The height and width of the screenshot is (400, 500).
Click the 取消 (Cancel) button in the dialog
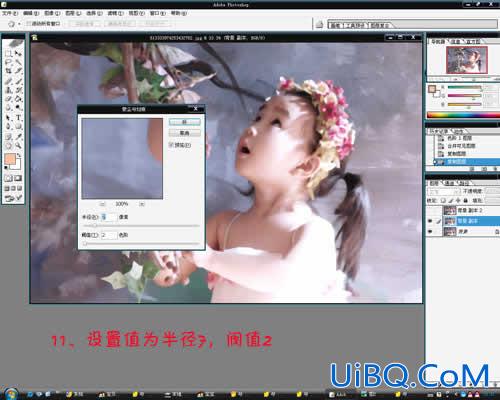click(184, 133)
